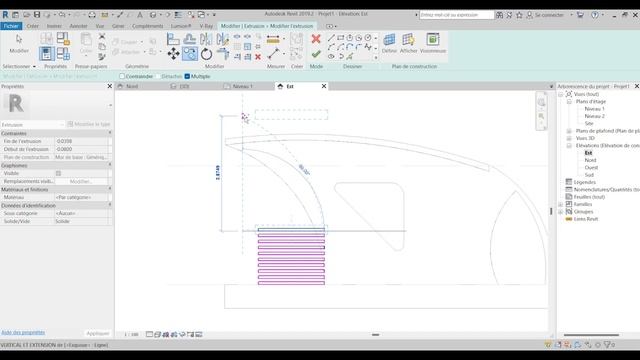This screenshot has width=640, height=360.
Task: Toggle the Visible checkbox in properties
Action: (58, 173)
